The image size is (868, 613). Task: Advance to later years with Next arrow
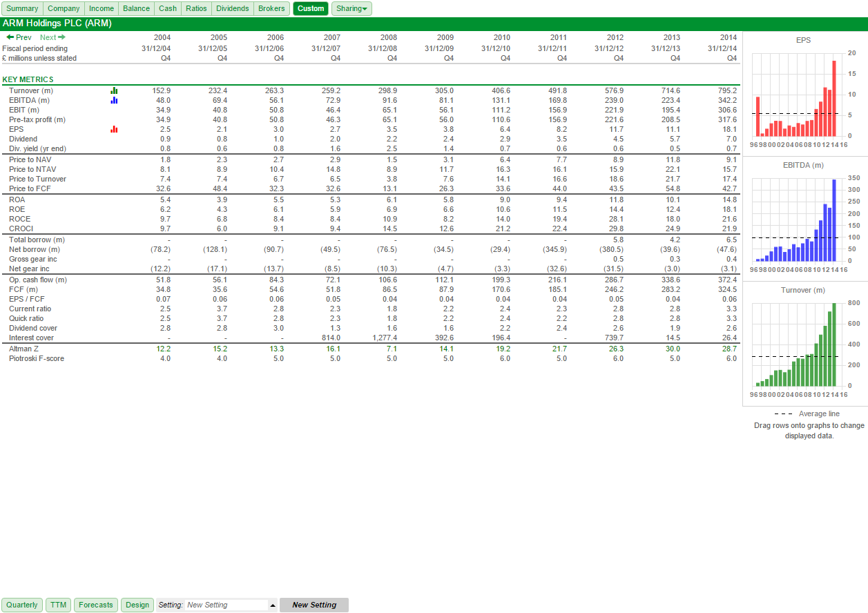click(52, 37)
